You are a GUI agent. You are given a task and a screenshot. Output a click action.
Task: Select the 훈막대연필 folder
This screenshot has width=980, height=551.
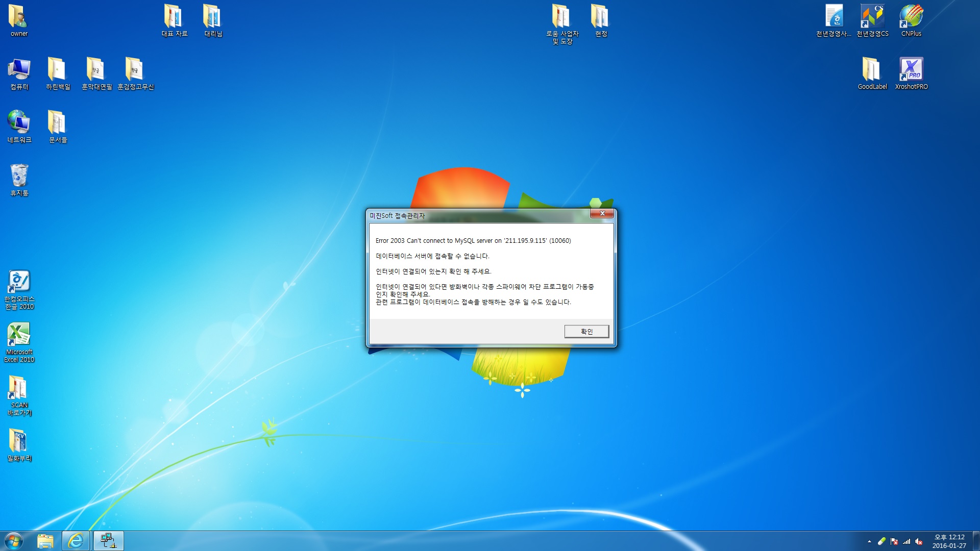point(96,73)
